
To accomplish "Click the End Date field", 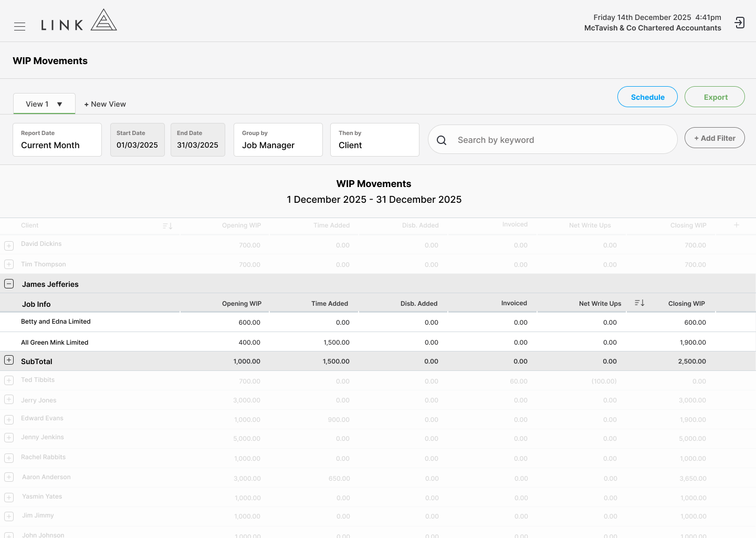I will [198, 140].
